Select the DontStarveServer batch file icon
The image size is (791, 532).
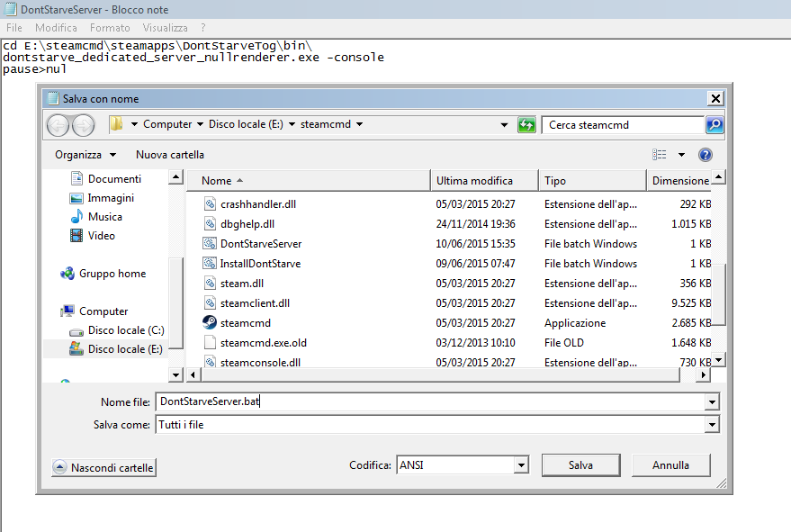210,243
